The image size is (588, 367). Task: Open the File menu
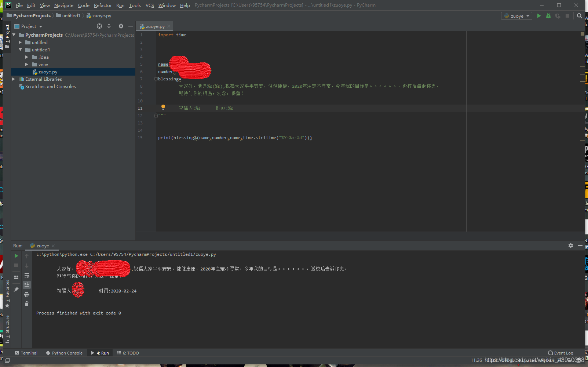[x=19, y=5]
